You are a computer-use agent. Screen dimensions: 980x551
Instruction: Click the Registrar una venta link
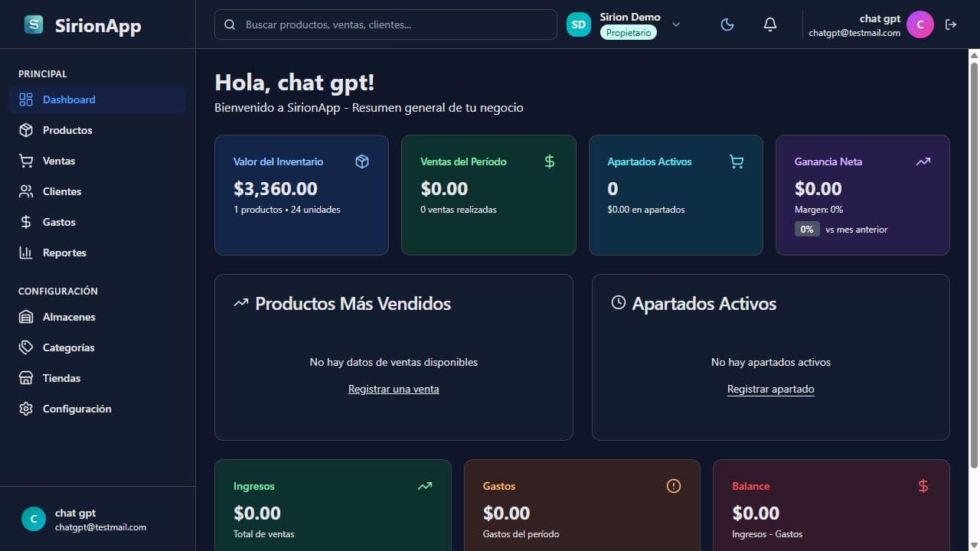394,389
